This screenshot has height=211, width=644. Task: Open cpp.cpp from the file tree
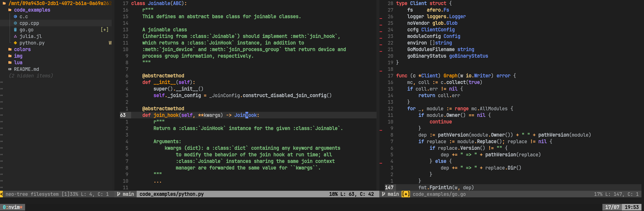click(x=29, y=23)
